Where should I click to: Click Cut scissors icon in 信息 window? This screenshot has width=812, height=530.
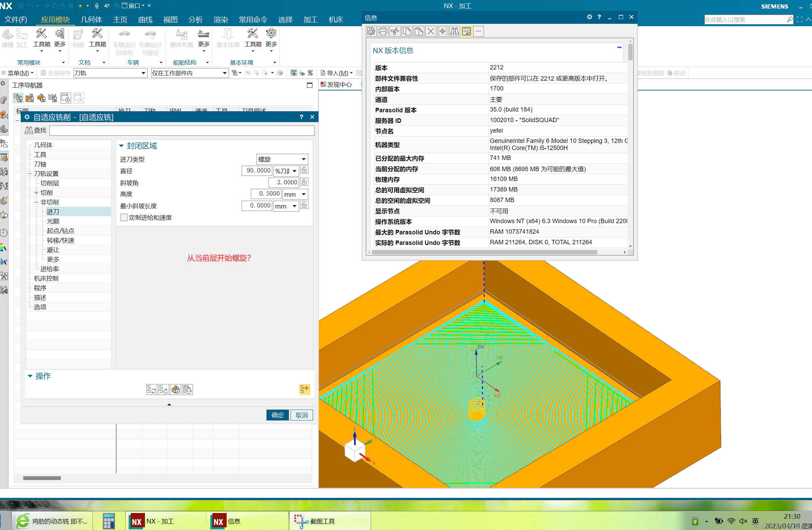(395, 31)
